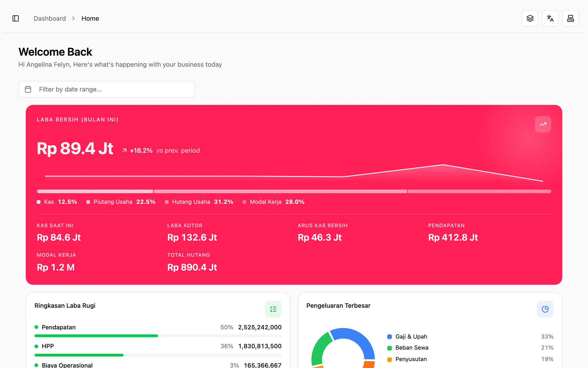Screen dimensions: 588x368
Task: Click the "Rp 1.2 M" Modal Kerja value
Action: click(x=56, y=267)
